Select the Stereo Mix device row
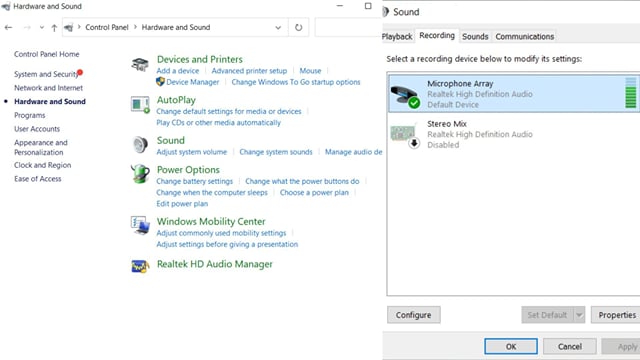This screenshot has width=640, height=360. point(514,134)
